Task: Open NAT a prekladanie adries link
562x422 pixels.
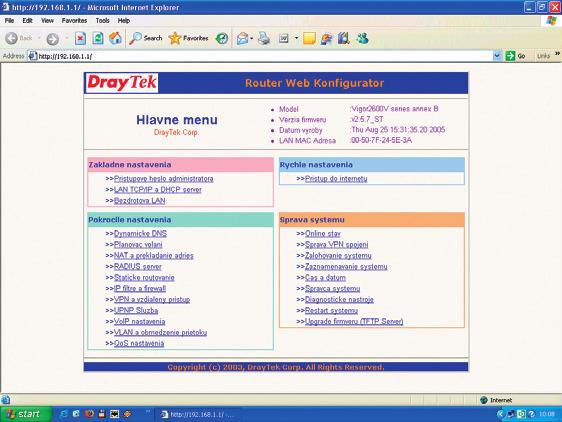Action: (x=153, y=256)
